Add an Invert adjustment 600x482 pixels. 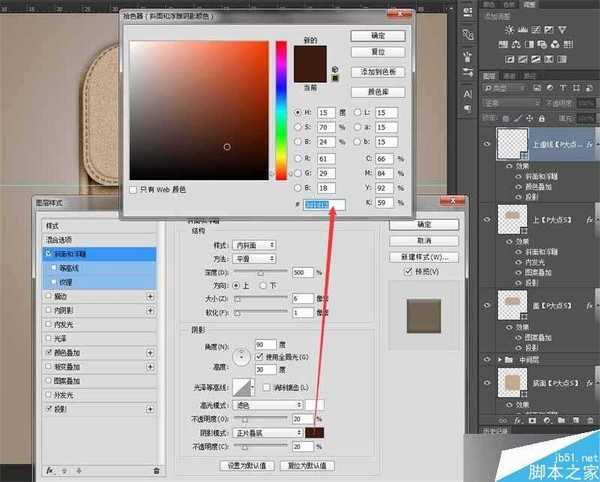[509, 59]
